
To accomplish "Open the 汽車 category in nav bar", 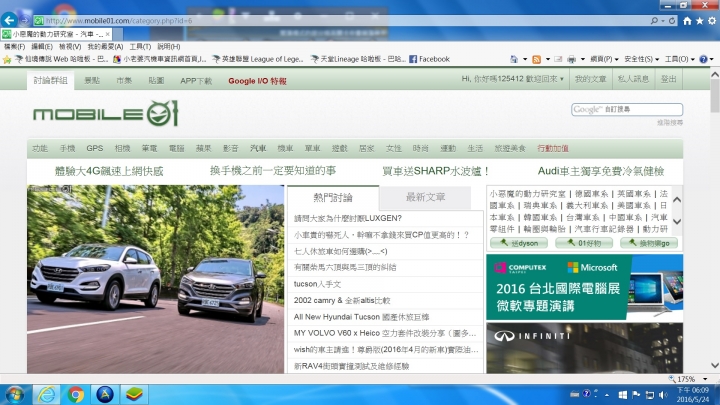I will pos(258,148).
